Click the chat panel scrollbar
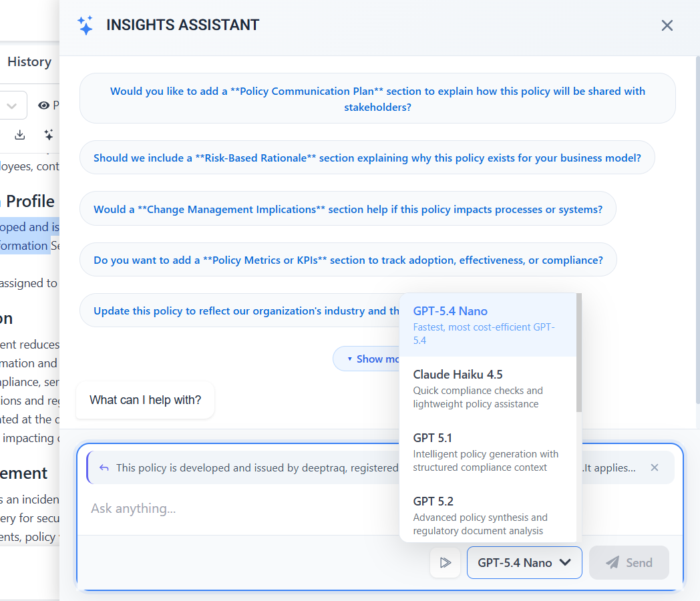 coord(697,230)
